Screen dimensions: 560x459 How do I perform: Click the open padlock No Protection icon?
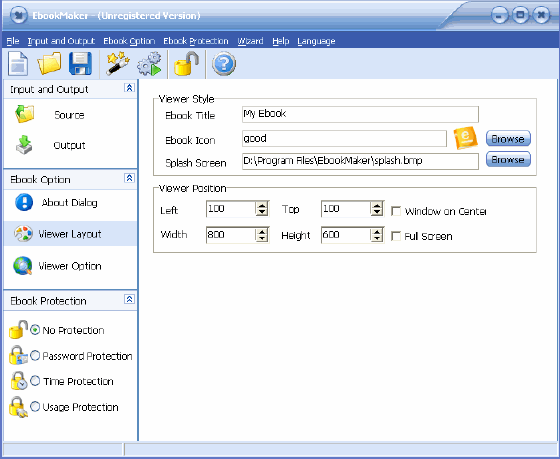click(x=18, y=329)
